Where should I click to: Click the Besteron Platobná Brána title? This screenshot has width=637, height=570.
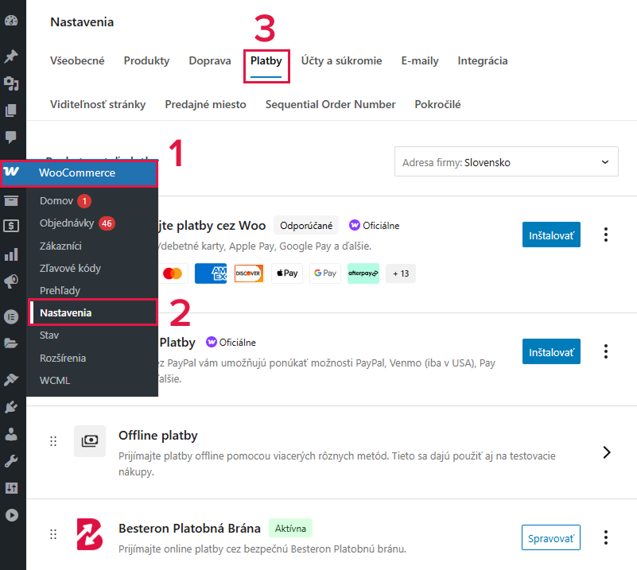[189, 528]
